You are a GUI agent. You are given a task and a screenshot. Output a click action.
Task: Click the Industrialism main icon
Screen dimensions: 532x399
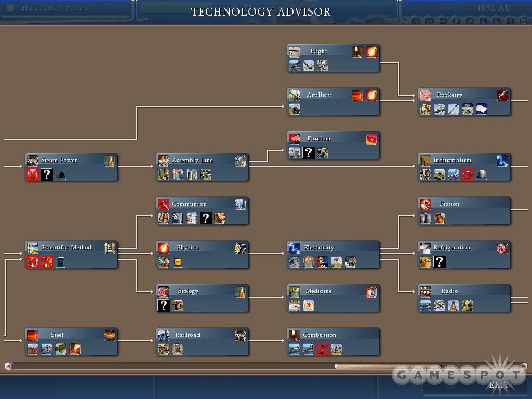[x=425, y=161]
